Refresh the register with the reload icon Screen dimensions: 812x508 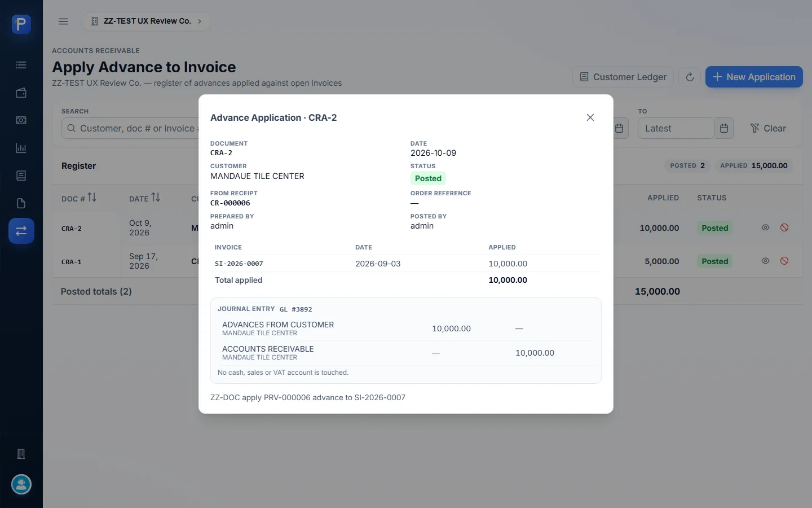pyautogui.click(x=690, y=77)
